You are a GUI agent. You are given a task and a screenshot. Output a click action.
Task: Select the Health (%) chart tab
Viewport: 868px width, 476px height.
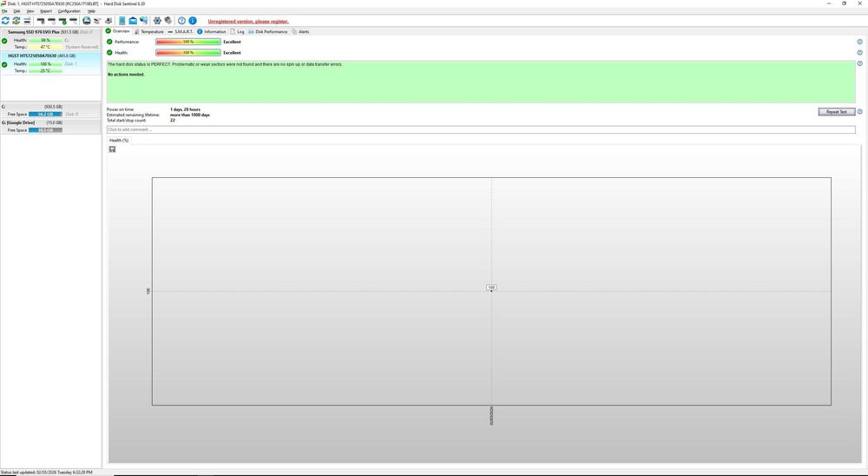(119, 140)
